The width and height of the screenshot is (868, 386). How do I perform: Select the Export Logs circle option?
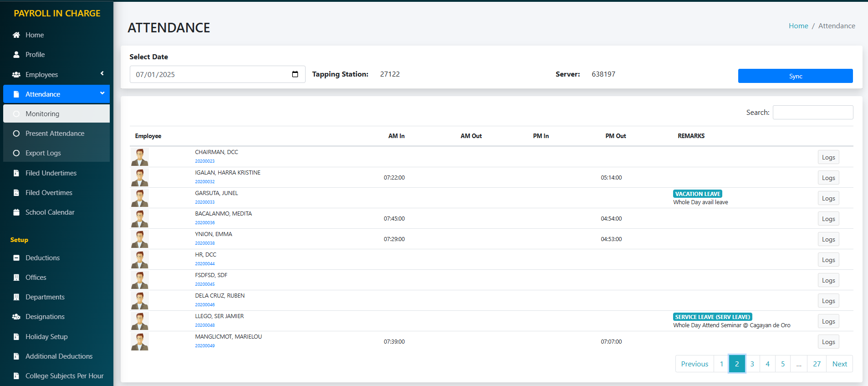click(16, 153)
